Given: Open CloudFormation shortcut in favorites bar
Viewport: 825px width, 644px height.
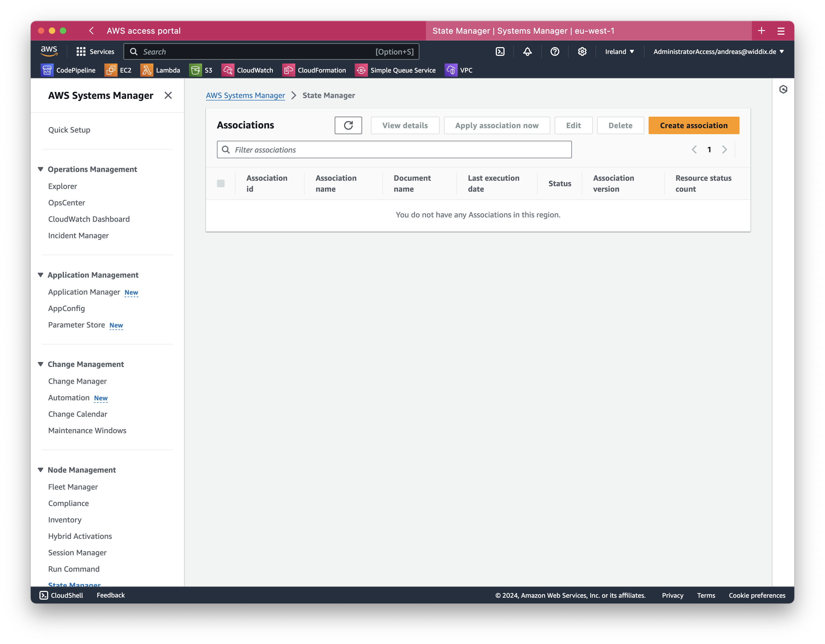Looking at the screenshot, I should [x=314, y=70].
